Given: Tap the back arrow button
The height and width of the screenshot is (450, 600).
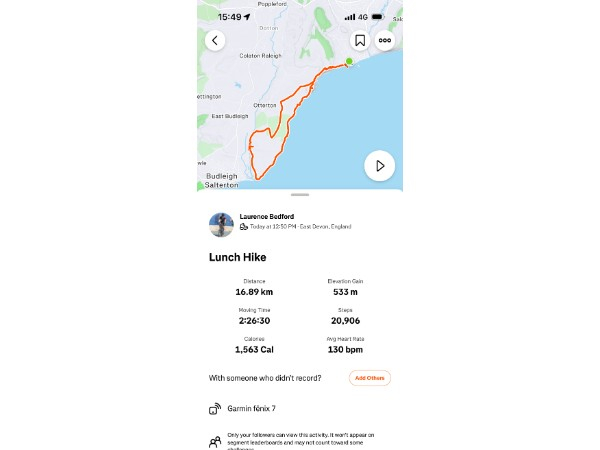Looking at the screenshot, I should (x=215, y=41).
